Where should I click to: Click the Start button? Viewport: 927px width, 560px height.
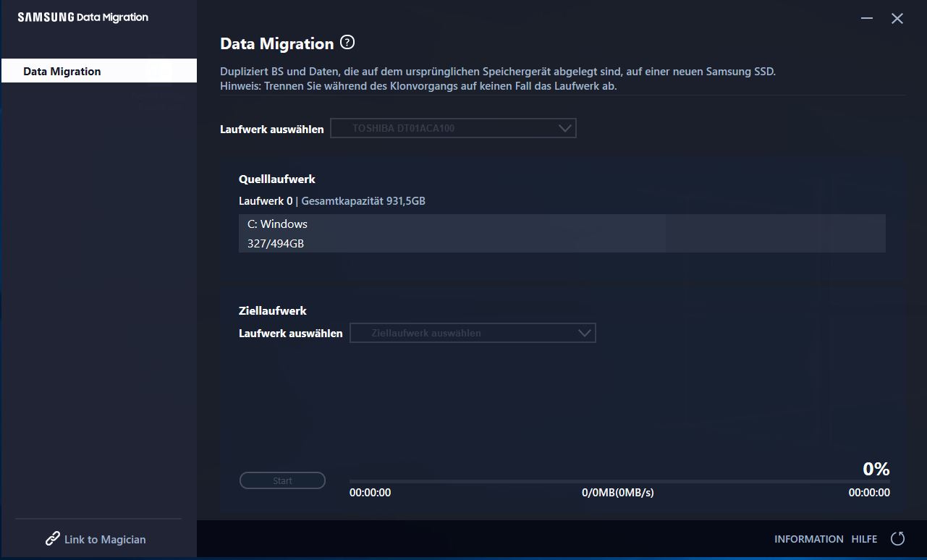tap(282, 480)
